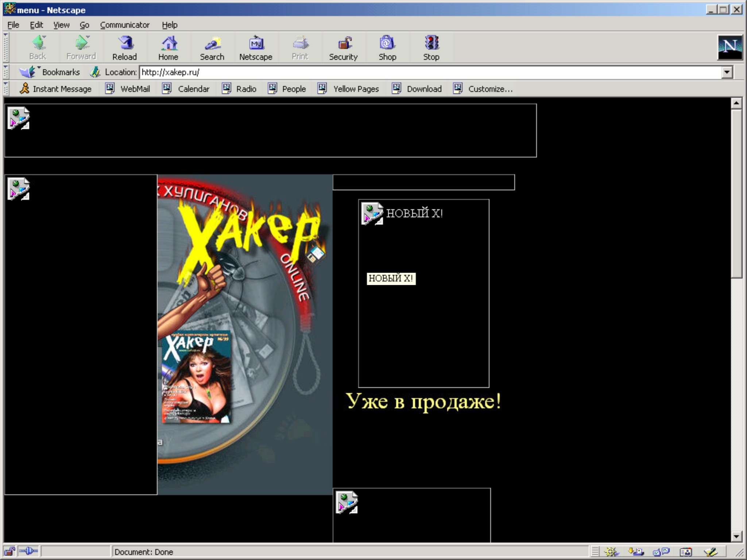Open the View menu
Image resolution: width=747 pixels, height=560 pixels.
pyautogui.click(x=61, y=25)
